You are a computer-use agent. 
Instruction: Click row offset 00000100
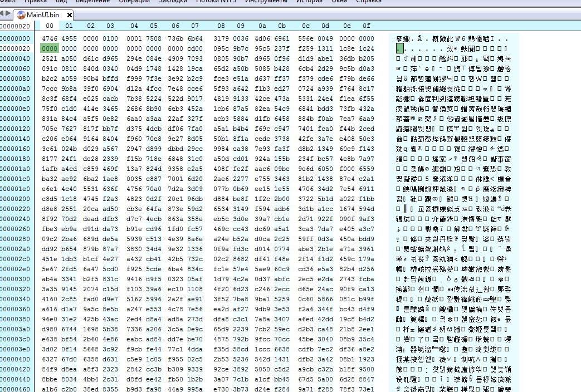pos(16,119)
